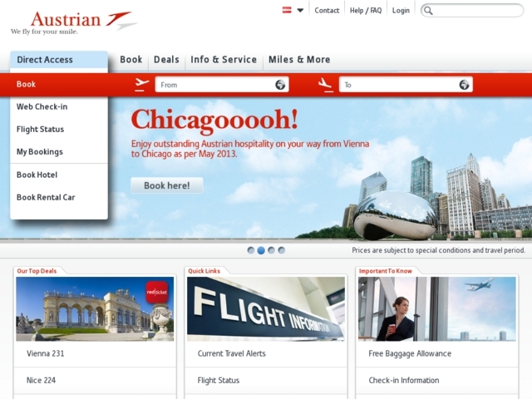This screenshot has width=532, height=399.
Task: Click the globe icon in the From field
Action: pos(280,85)
